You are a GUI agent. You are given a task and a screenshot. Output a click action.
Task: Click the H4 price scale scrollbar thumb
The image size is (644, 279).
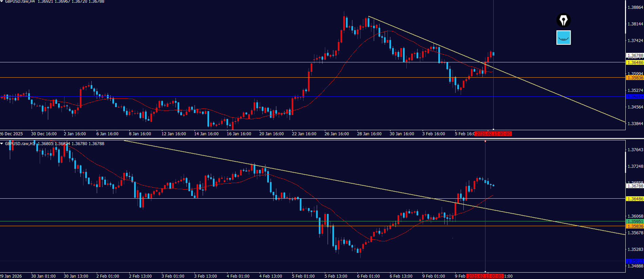coord(626,17)
